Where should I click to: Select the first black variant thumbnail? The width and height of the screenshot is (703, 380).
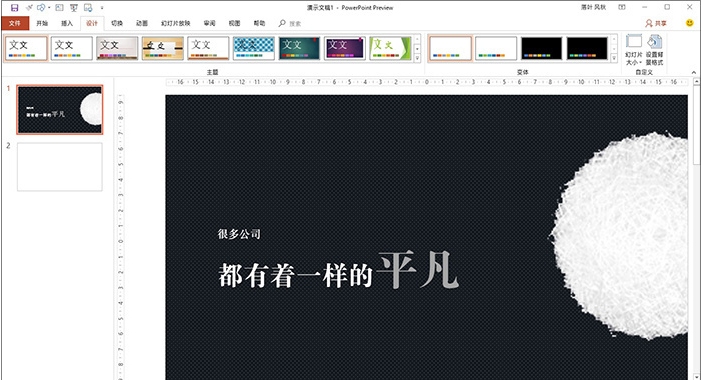coord(542,48)
